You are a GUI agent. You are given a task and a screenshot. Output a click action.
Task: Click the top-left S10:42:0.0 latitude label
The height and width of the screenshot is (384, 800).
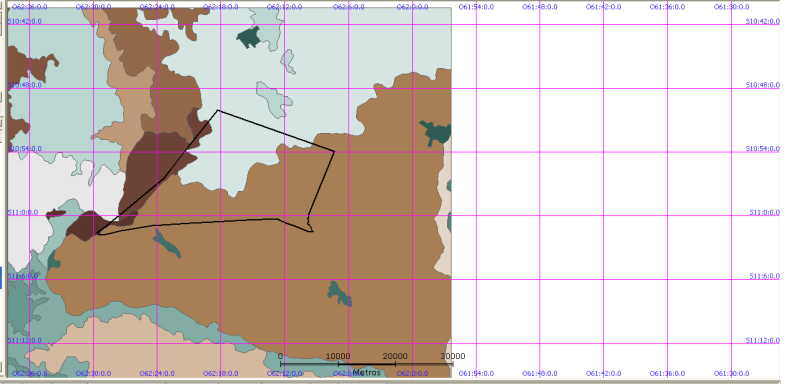pyautogui.click(x=24, y=21)
